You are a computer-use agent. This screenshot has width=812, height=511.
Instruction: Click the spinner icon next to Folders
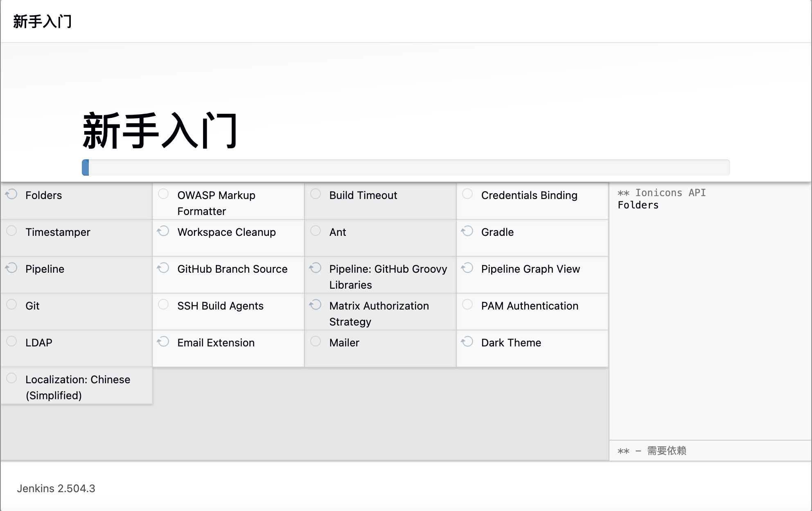(x=11, y=194)
